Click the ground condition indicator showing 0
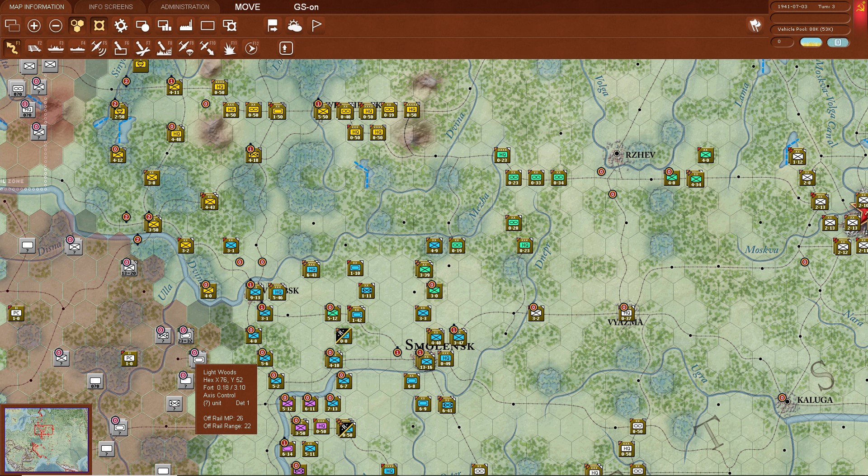Image resolution: width=868 pixels, height=476 pixels. pyautogui.click(x=838, y=42)
